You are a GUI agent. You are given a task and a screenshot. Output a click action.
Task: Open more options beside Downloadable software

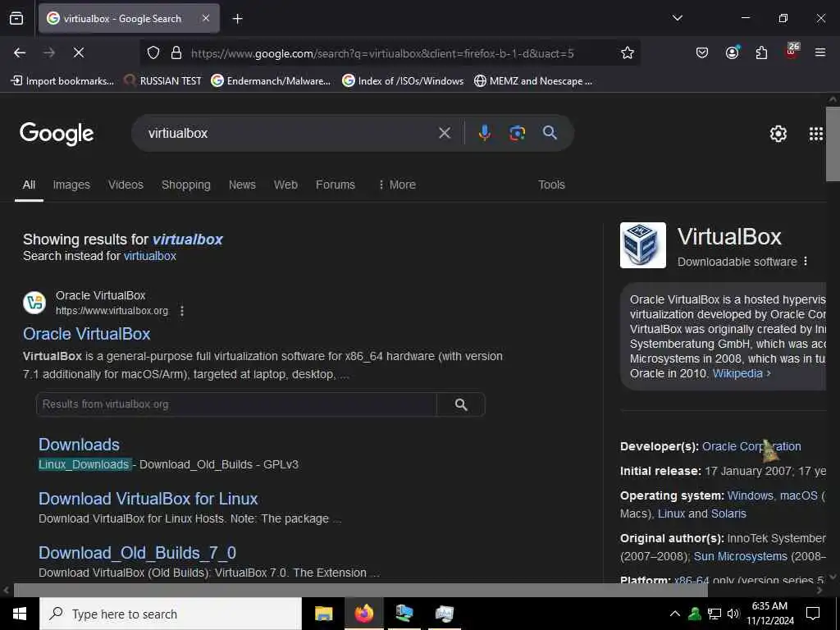[x=806, y=262]
